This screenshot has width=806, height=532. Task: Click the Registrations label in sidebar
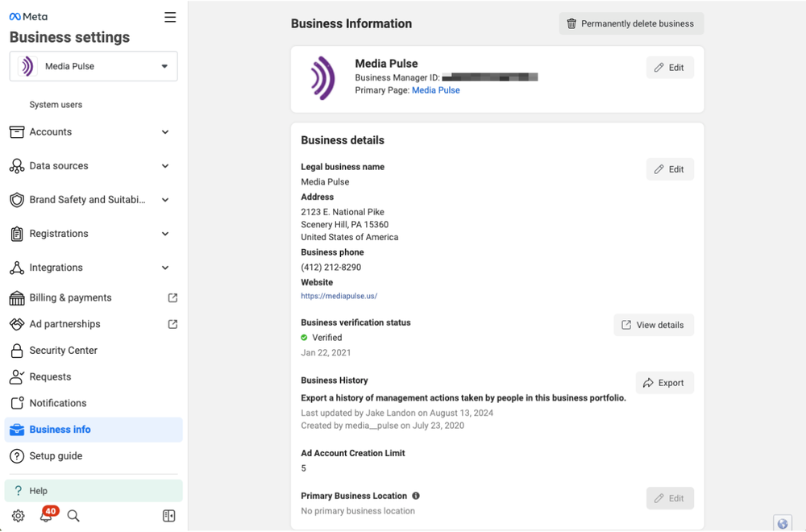tap(59, 234)
